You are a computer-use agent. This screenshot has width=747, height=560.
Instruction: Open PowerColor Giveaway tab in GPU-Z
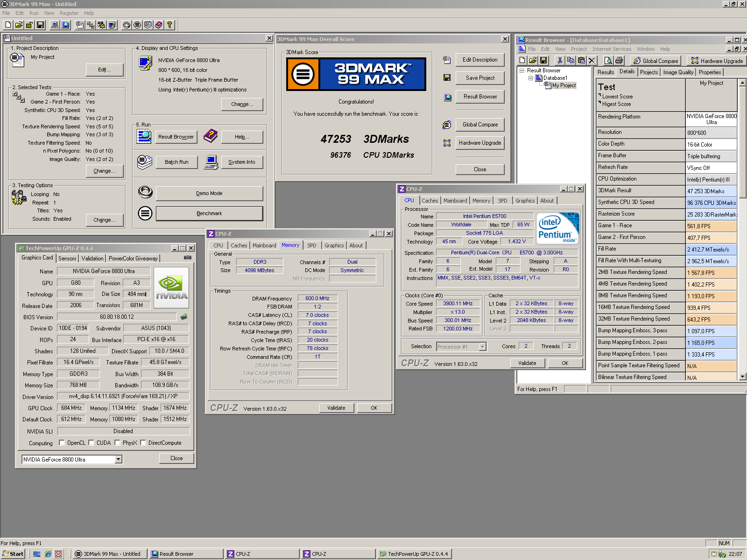click(x=133, y=258)
